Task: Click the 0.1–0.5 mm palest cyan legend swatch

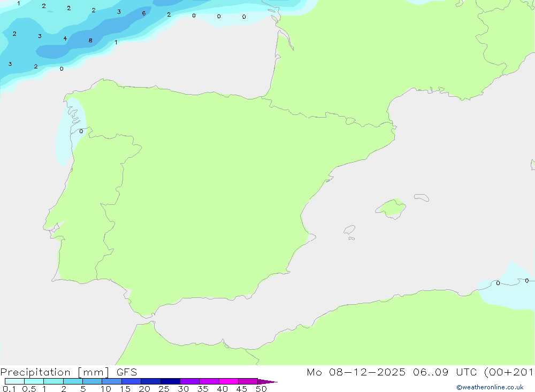Action: pyautogui.click(x=14, y=381)
